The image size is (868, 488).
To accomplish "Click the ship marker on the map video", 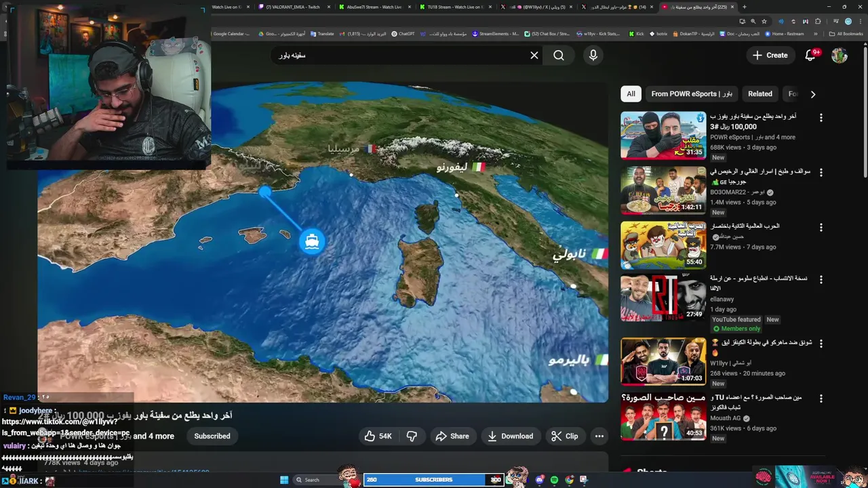I will pyautogui.click(x=312, y=242).
